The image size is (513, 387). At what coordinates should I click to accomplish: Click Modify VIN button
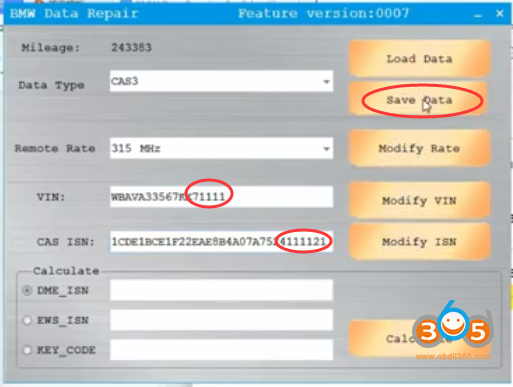click(419, 201)
